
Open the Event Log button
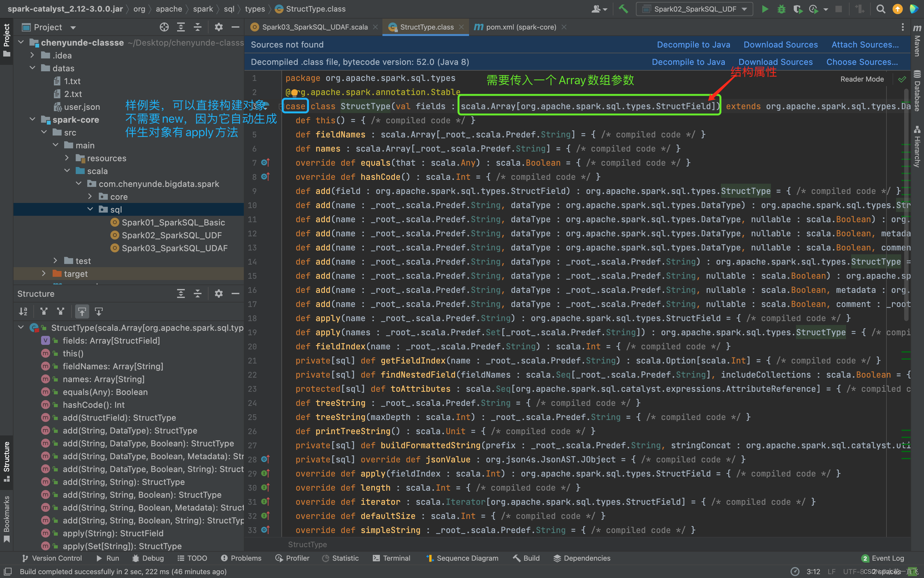[883, 558]
